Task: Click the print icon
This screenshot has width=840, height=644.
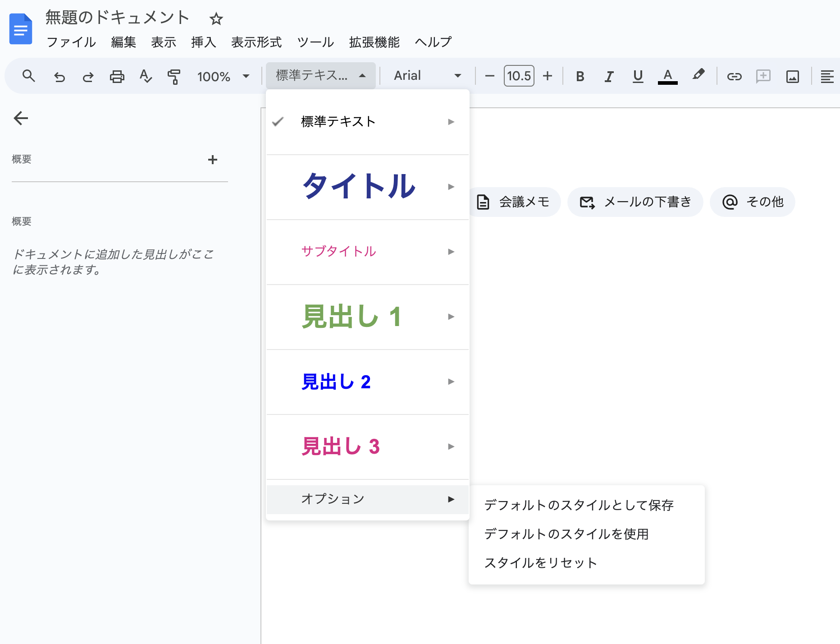Action: [x=117, y=76]
